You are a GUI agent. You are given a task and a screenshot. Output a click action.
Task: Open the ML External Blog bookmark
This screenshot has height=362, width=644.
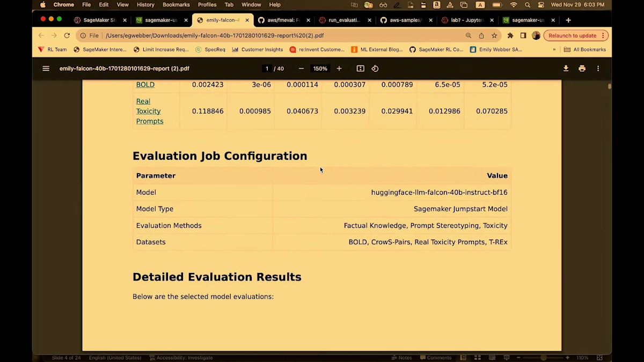(x=377, y=49)
